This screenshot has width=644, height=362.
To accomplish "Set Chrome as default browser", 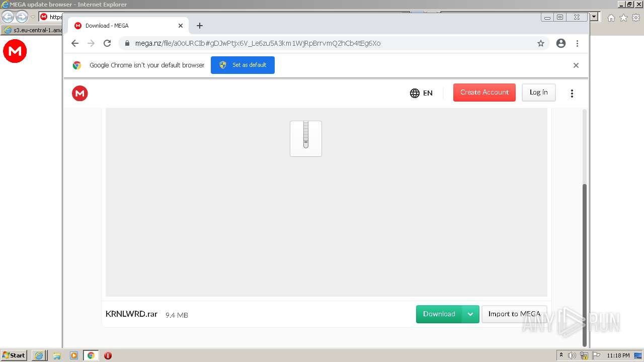I will (x=243, y=65).
